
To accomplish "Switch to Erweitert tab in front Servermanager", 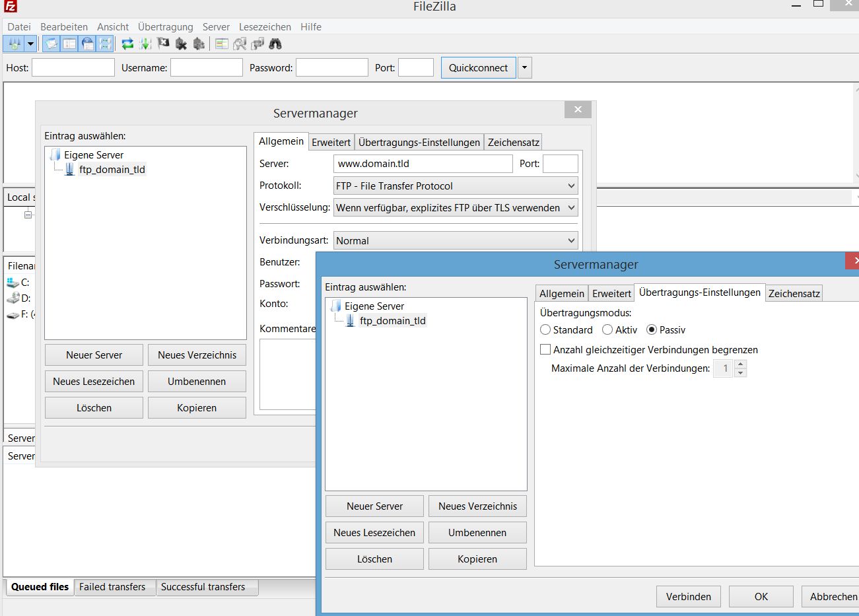I will 611,294.
